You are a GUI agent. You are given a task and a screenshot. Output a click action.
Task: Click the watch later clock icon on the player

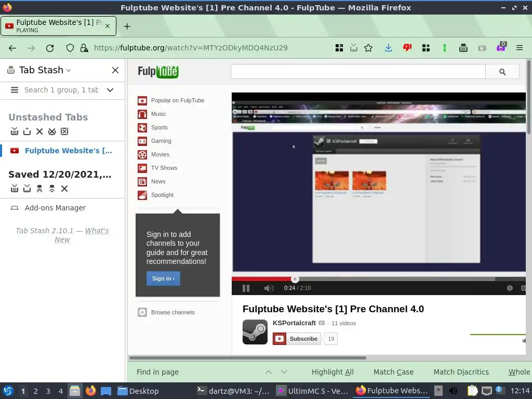click(x=510, y=288)
